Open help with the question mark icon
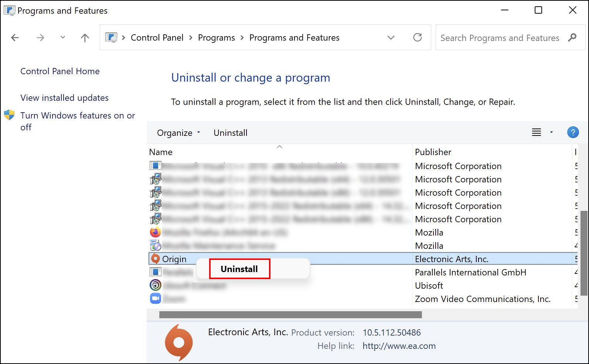 coord(573,132)
